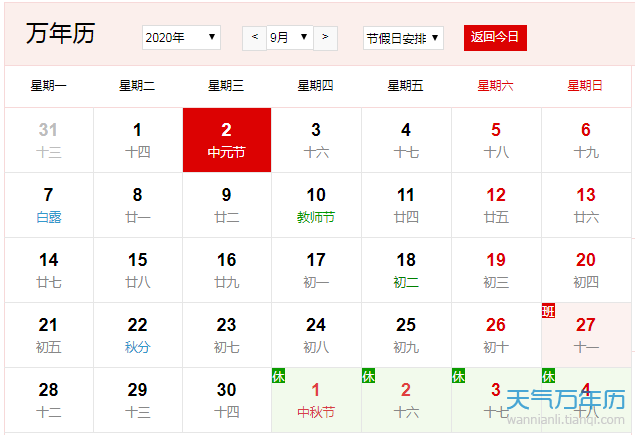This screenshot has width=635, height=435.
Task: Select September 21 初五
Action: [x=49, y=335]
